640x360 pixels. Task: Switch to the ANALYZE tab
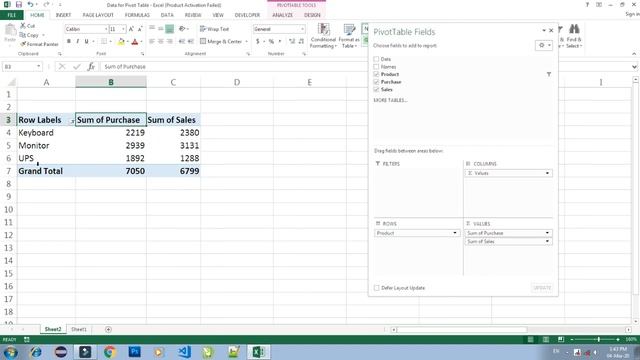[282, 15]
